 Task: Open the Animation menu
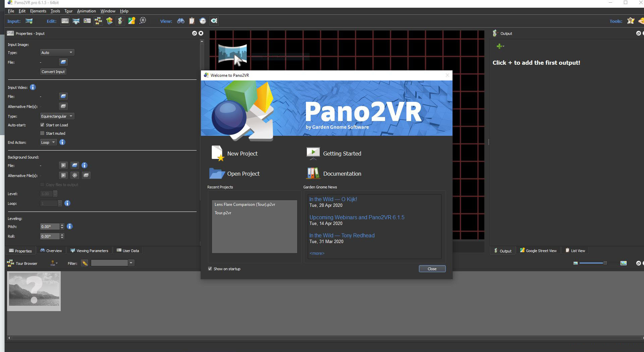point(86,11)
